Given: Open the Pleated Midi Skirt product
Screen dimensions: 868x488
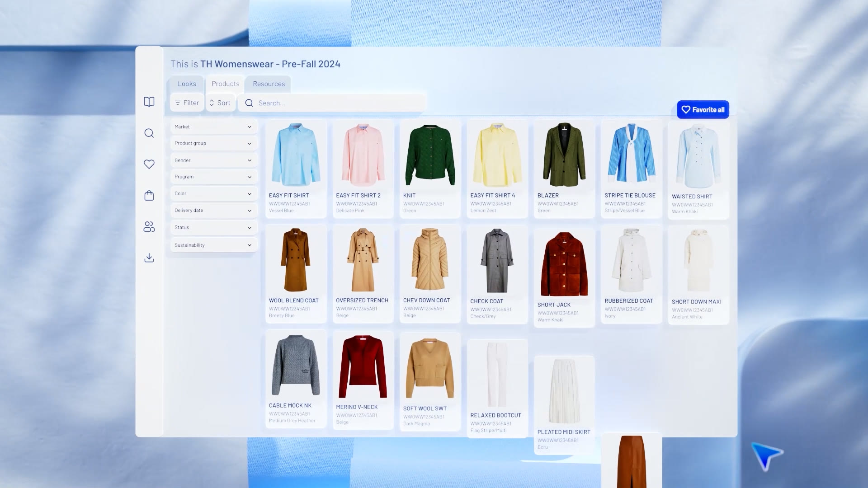Looking at the screenshot, I should [565, 405].
